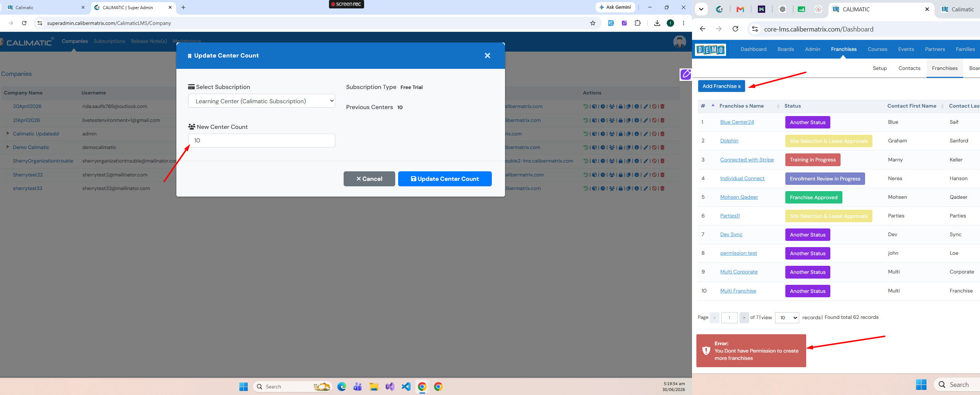Screen dimensions: 980x395
Task: Click the page number input field
Action: (729, 318)
